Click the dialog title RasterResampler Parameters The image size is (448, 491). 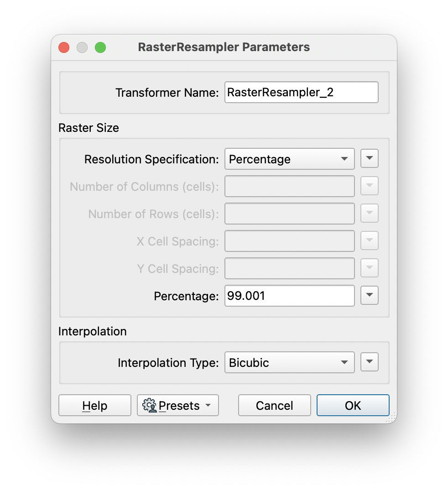click(x=224, y=47)
